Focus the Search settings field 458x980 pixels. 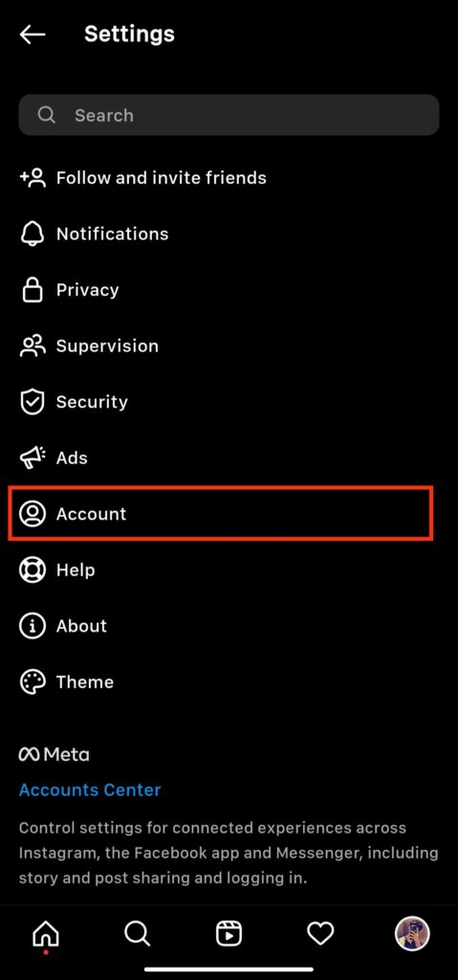[229, 115]
